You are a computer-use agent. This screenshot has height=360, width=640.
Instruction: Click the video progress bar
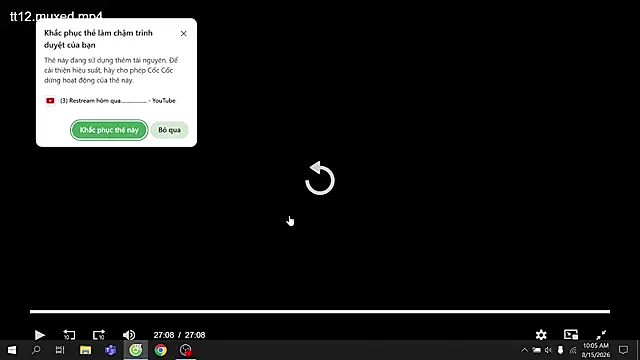320,311
